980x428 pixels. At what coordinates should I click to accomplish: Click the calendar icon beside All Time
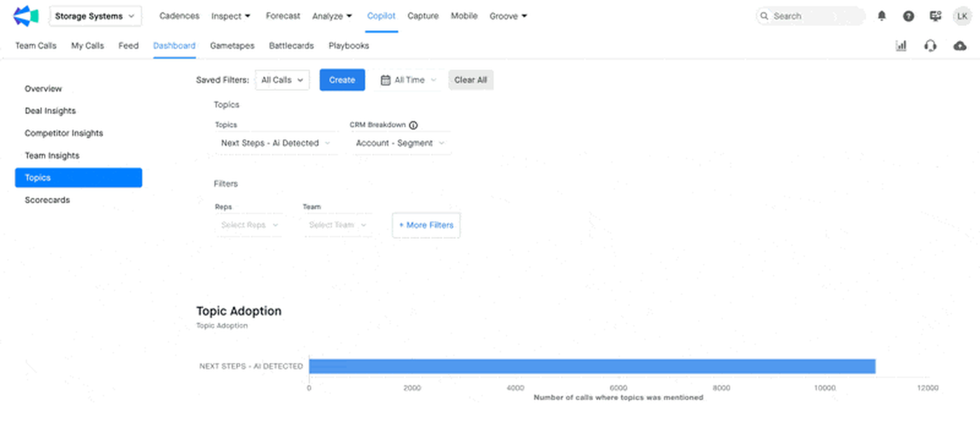tap(386, 80)
